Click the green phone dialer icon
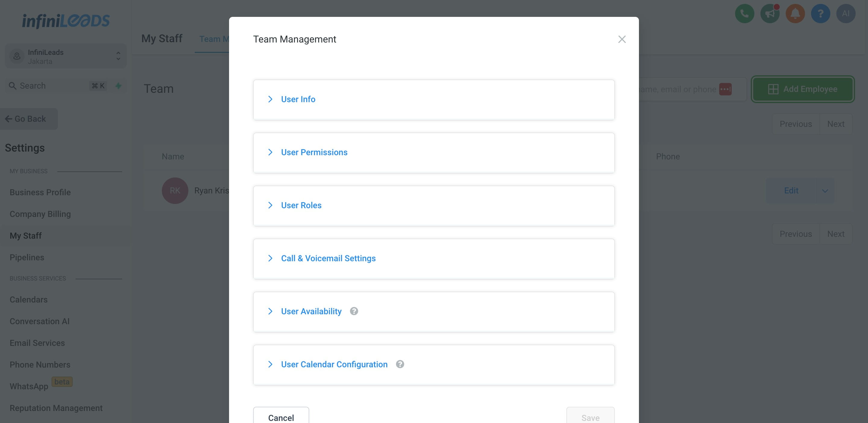 [744, 14]
